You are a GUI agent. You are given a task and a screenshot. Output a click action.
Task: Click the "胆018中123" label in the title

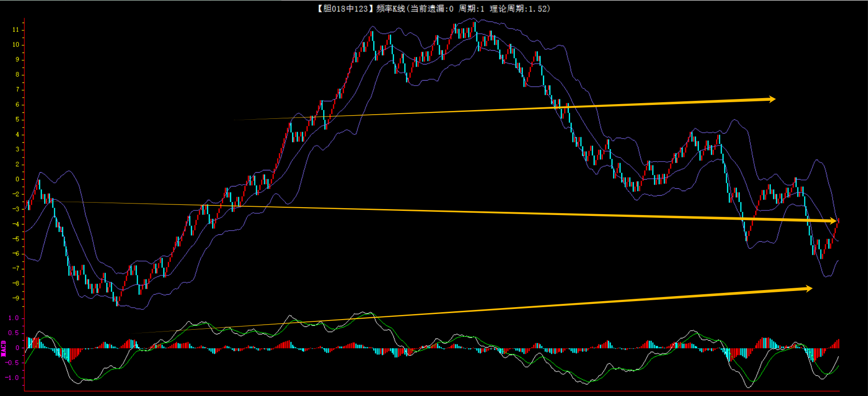[345, 8]
